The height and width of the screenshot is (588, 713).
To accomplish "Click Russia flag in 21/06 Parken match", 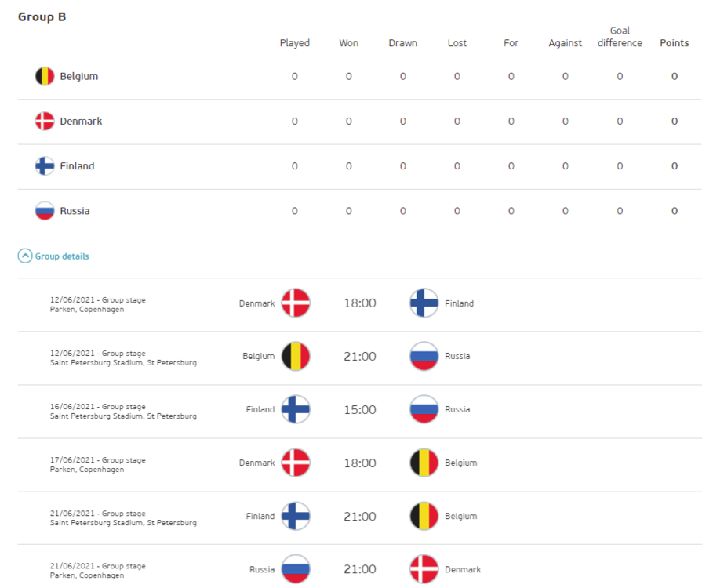I will tap(296, 569).
